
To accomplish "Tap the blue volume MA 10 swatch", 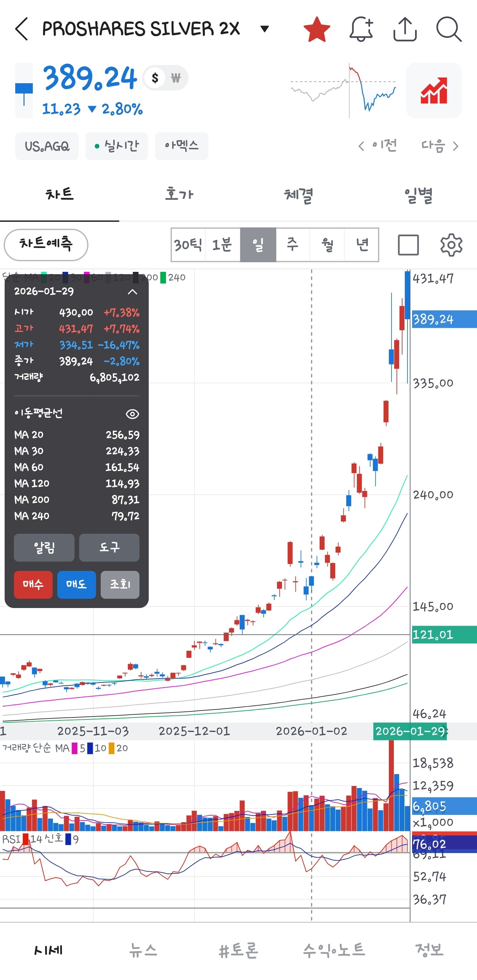I will tap(90, 748).
